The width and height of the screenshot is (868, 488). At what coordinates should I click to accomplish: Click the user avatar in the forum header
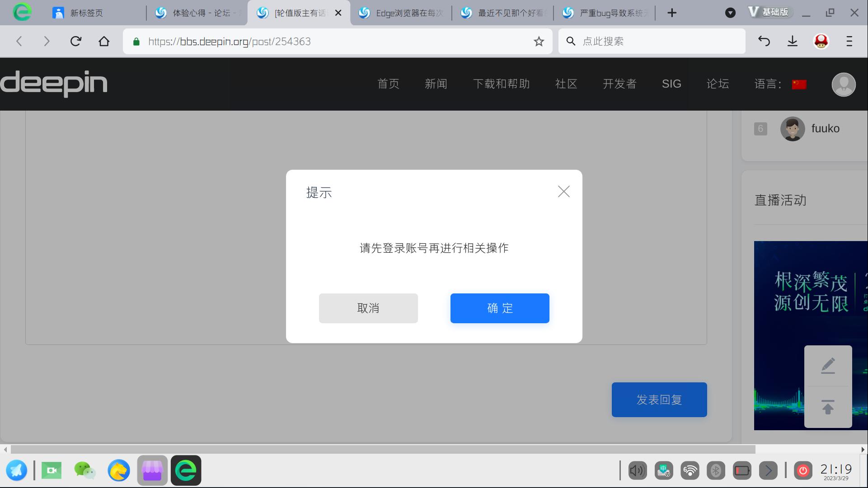pyautogui.click(x=843, y=84)
